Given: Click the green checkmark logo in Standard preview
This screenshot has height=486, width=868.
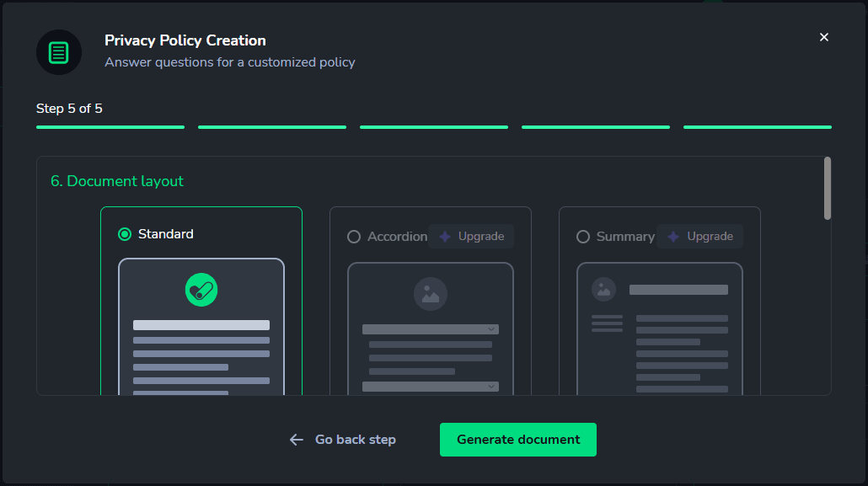Looking at the screenshot, I should point(201,290).
